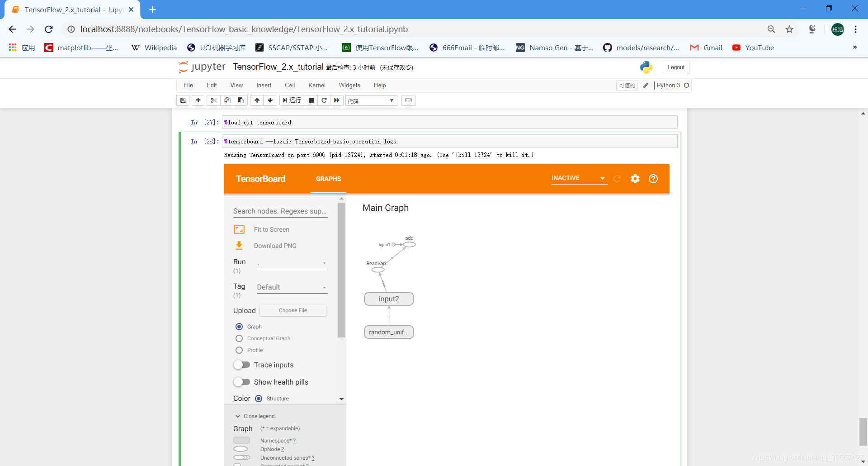Insert a cell below with plus icon
The width and height of the screenshot is (868, 466).
[x=198, y=100]
